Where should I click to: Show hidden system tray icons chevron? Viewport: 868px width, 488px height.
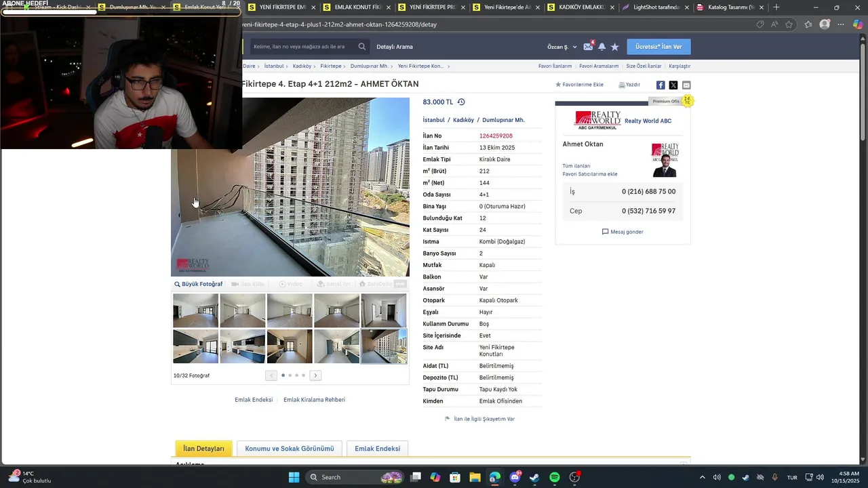click(x=702, y=477)
